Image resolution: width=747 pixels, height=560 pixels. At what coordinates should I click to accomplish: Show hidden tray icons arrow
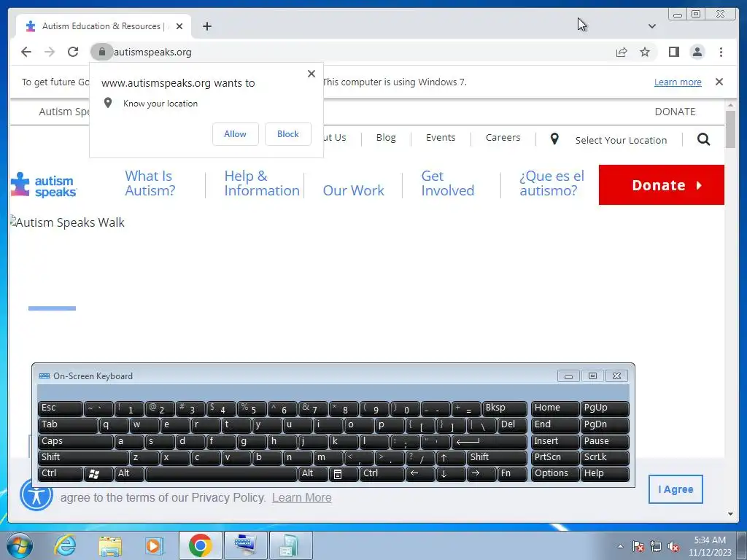(x=620, y=546)
